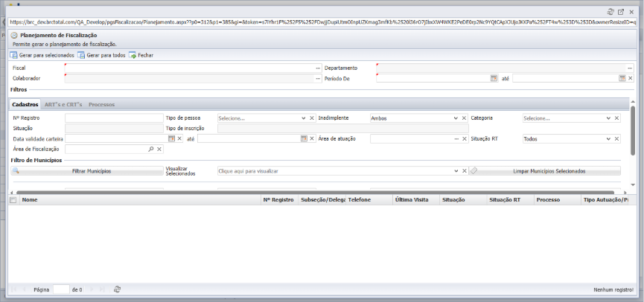This screenshot has height=302, width=644.
Task: Clear Inadimplente selection
Action: (464, 118)
